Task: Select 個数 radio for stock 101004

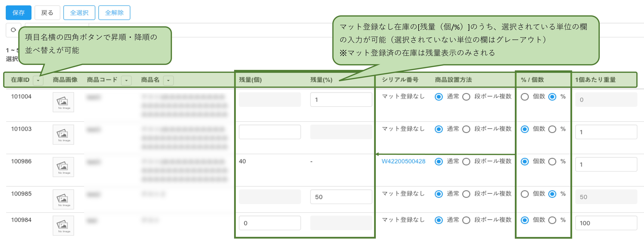Action: click(x=524, y=97)
